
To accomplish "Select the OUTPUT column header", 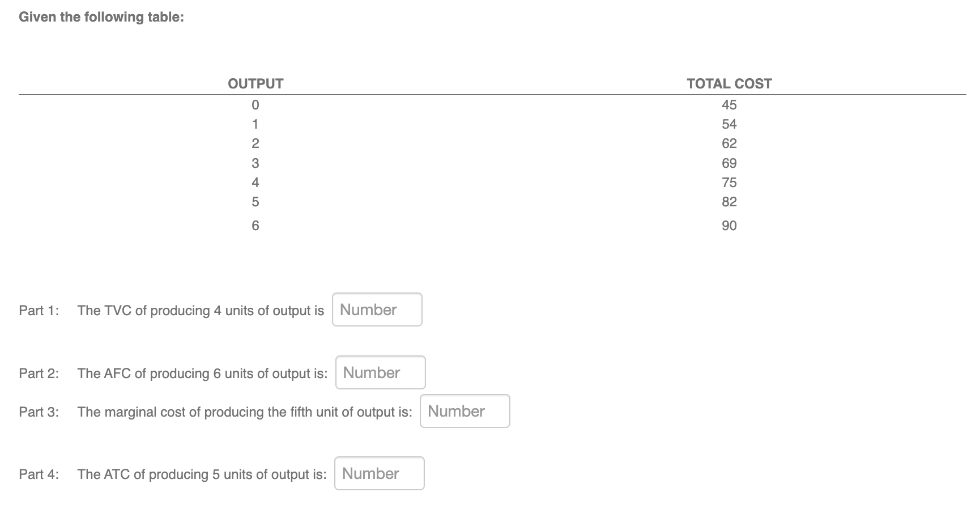I will click(x=255, y=83).
